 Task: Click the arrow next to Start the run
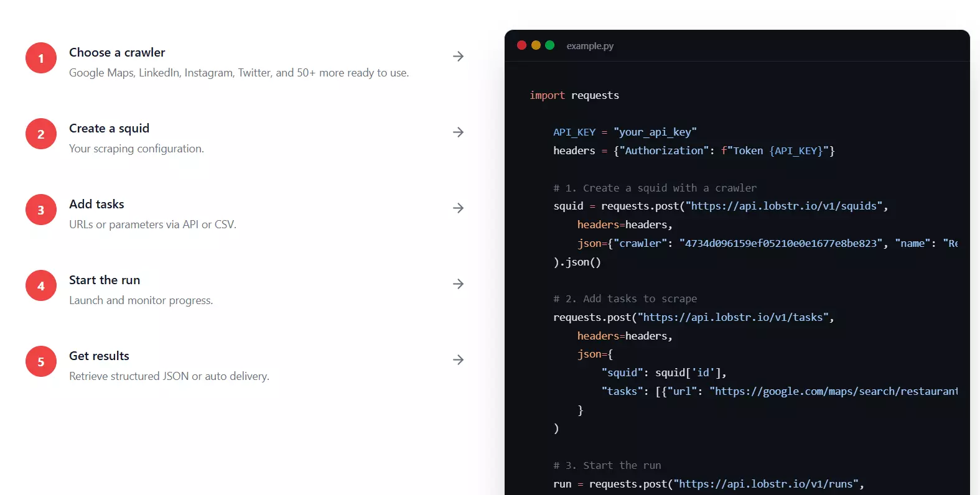458,284
